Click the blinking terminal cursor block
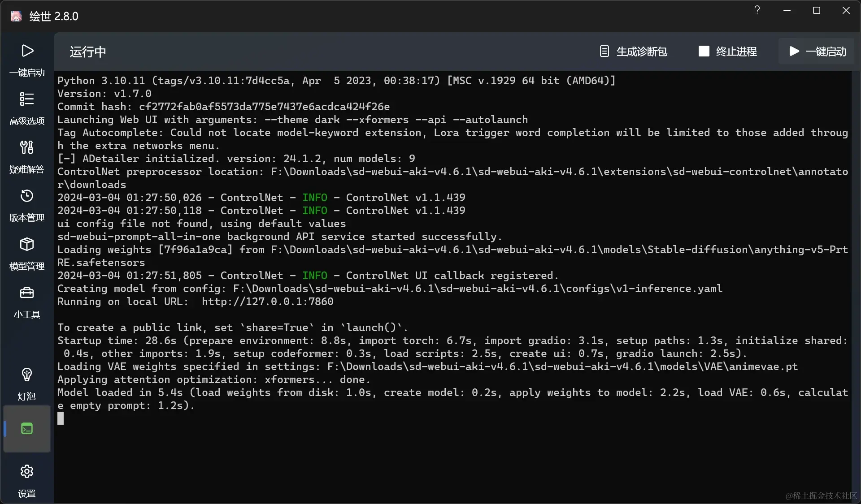The height and width of the screenshot is (504, 861). pyautogui.click(x=61, y=419)
